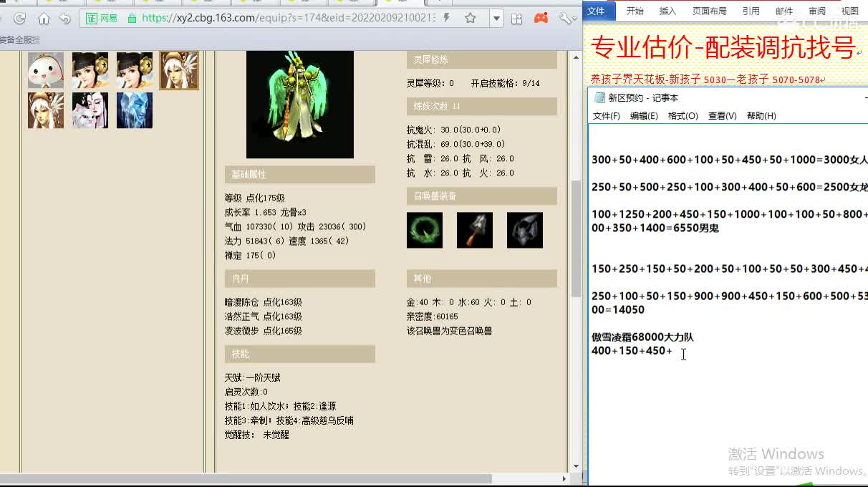Click the 技能 section header
868x487 pixels.
point(300,354)
